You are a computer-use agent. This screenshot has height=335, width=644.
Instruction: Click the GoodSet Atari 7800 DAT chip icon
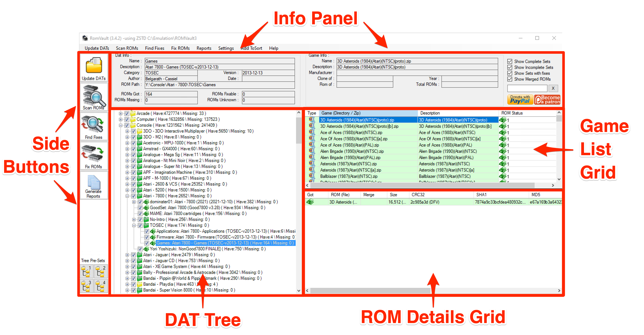[146, 208]
